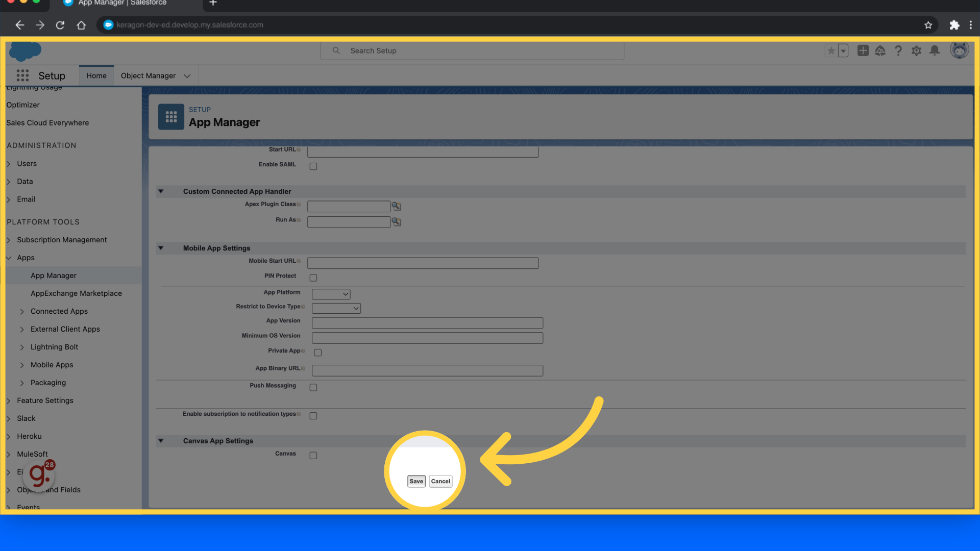
Task: Click the favorites star icon
Action: click(831, 51)
